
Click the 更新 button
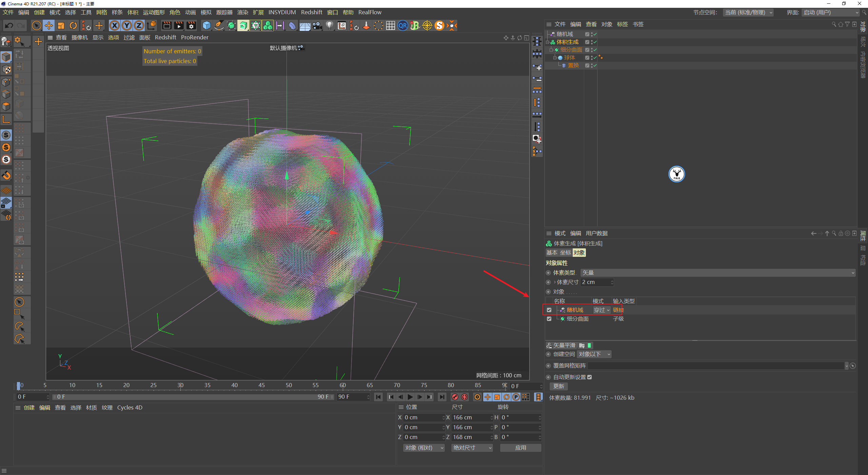pyautogui.click(x=558, y=386)
